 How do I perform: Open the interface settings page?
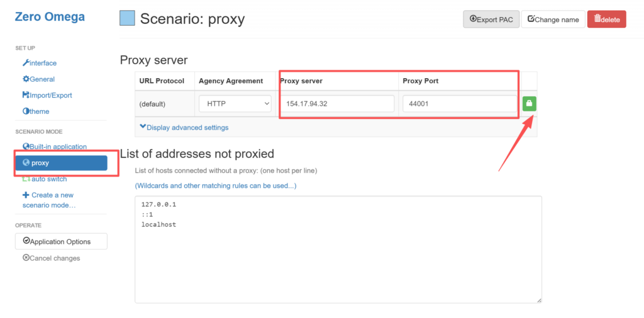point(40,63)
